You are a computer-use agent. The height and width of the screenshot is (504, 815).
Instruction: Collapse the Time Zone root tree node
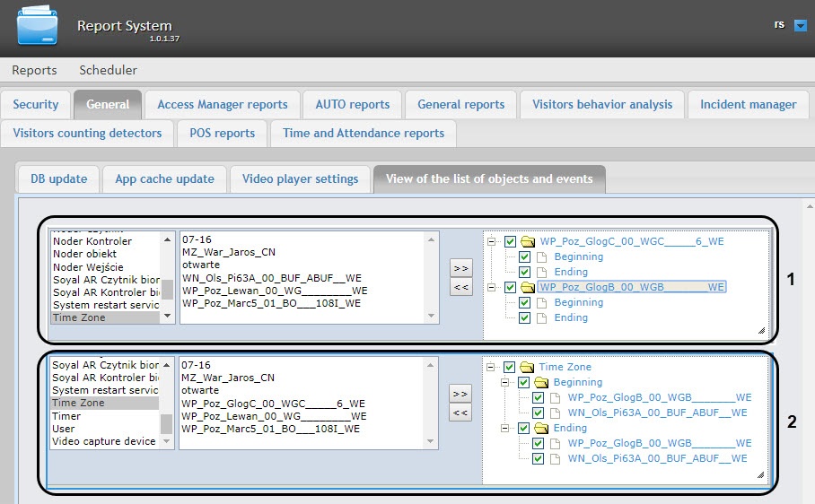point(491,367)
